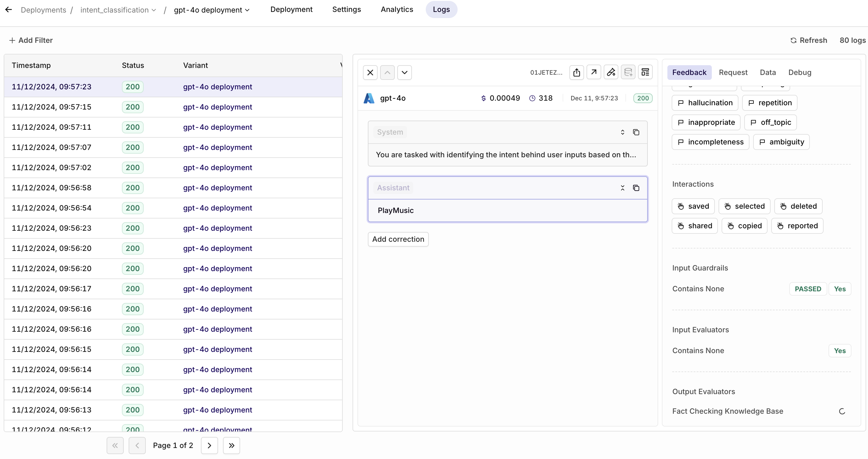The image size is (868, 459).
Task: Click the back arrow to Deployments
Action: pos(9,9)
